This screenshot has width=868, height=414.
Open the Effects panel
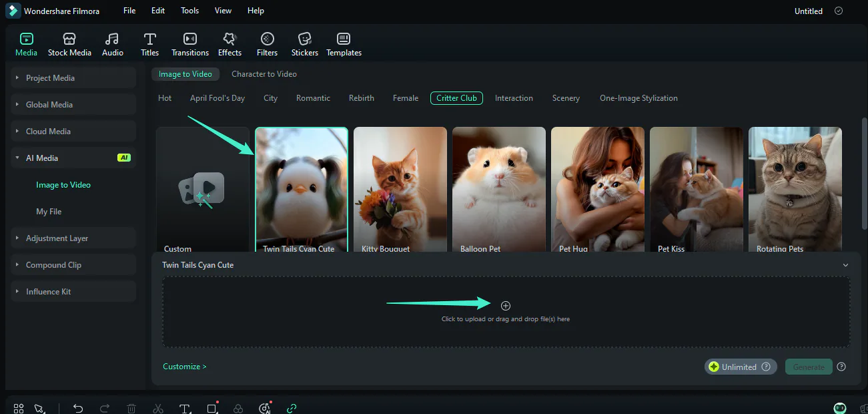(230, 43)
